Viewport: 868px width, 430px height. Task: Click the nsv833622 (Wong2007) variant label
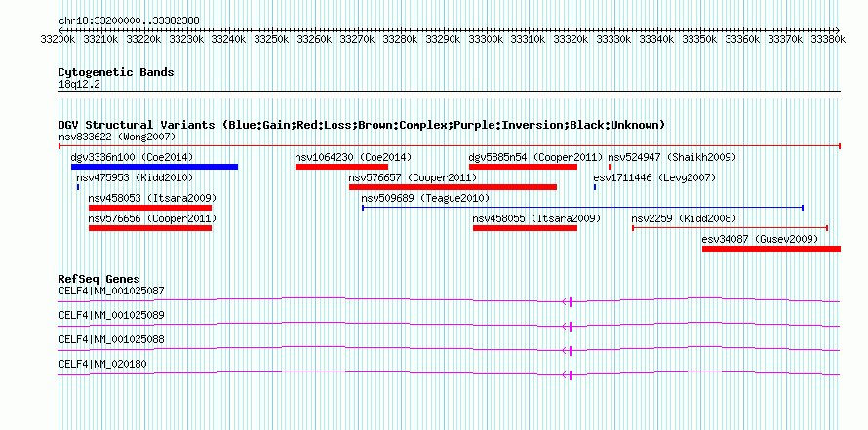(x=117, y=137)
